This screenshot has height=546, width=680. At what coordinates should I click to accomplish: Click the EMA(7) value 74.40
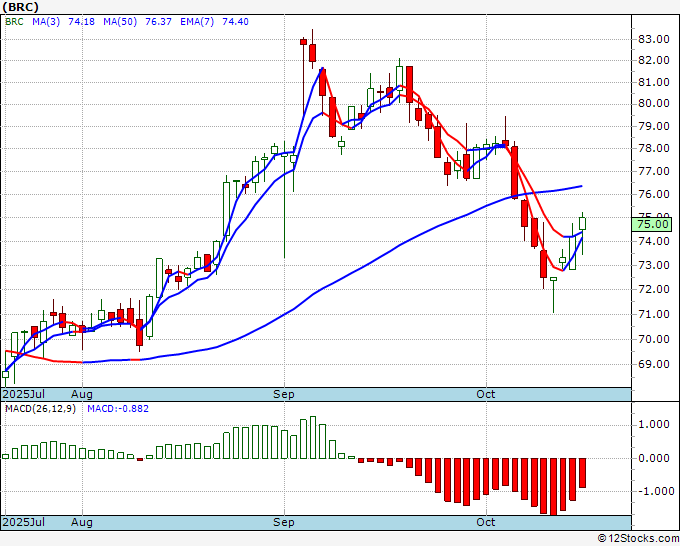(x=235, y=22)
